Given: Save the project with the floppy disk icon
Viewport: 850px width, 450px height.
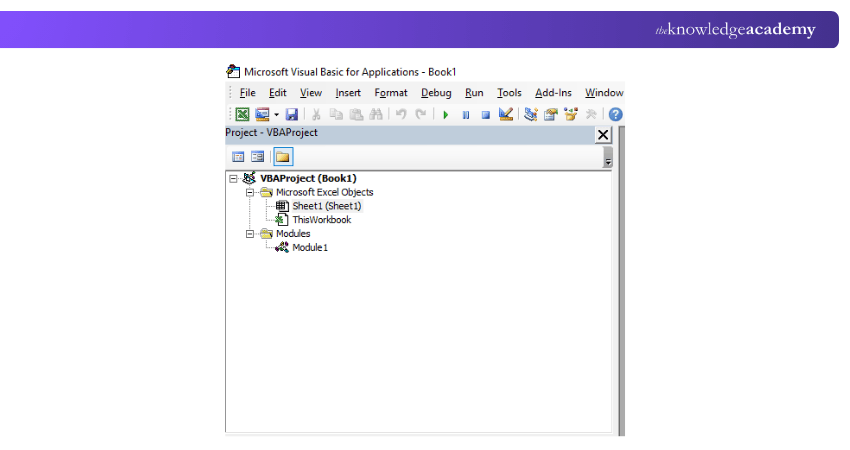Looking at the screenshot, I should pos(292,115).
